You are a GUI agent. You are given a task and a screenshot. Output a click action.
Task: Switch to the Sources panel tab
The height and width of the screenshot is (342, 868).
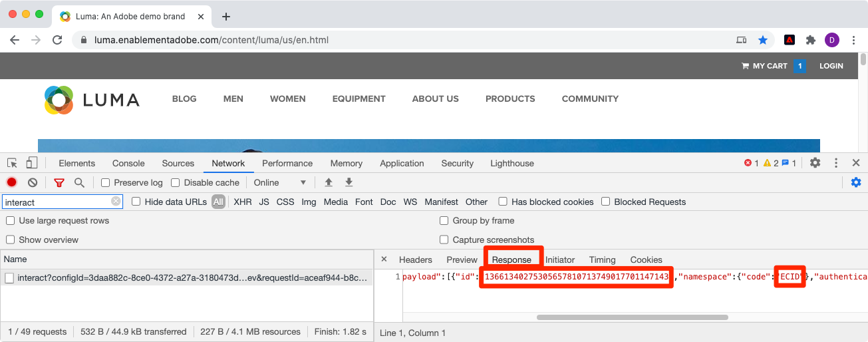coord(178,163)
